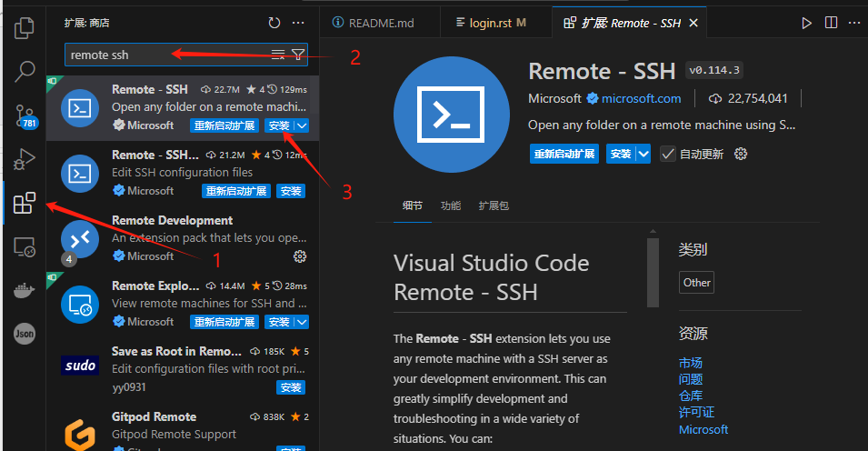The width and height of the screenshot is (868, 451).
Task: Refresh the extensions marketplace list
Action: coord(274,23)
